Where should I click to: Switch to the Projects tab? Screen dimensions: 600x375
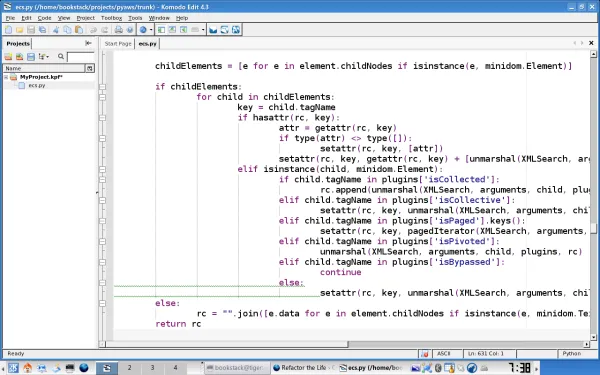click(18, 43)
